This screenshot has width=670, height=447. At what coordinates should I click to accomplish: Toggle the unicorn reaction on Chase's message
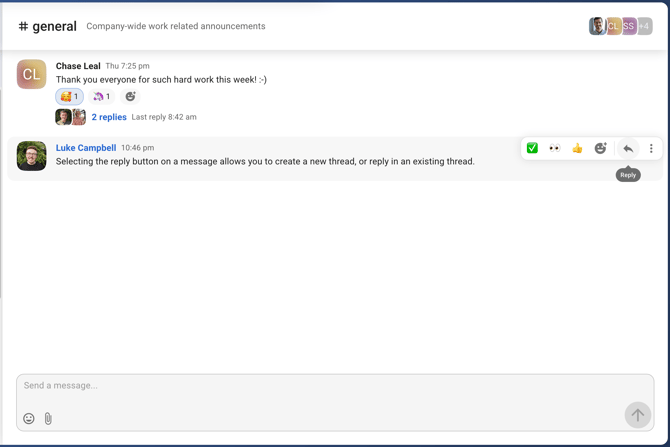[x=102, y=97]
